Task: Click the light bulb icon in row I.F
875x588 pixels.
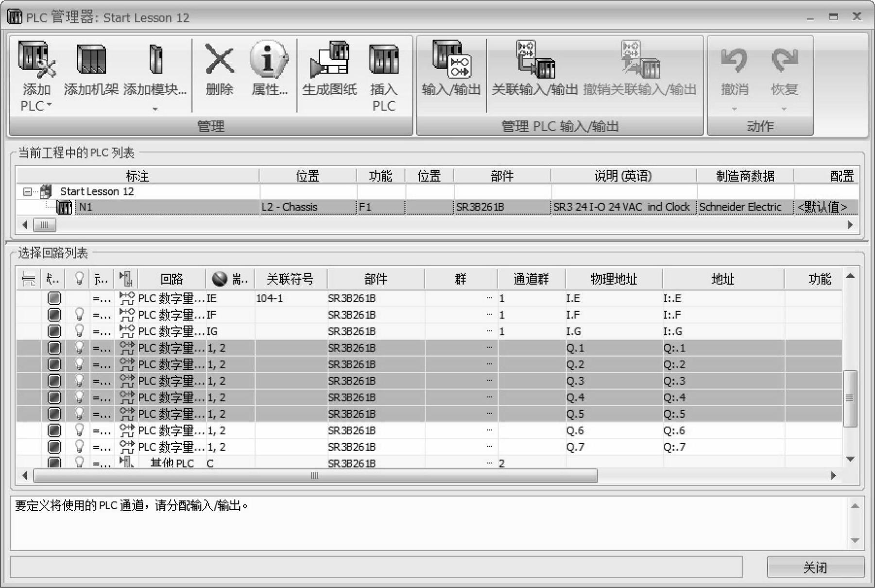Action: click(79, 315)
